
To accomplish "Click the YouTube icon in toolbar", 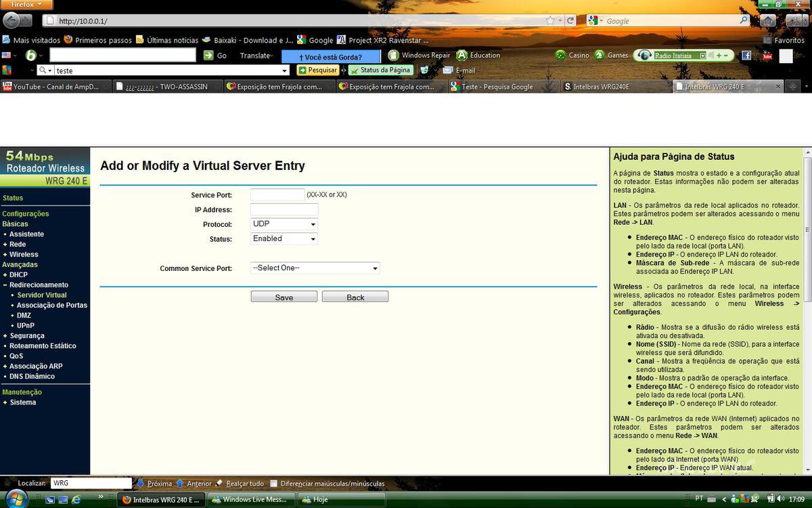I will click(767, 56).
